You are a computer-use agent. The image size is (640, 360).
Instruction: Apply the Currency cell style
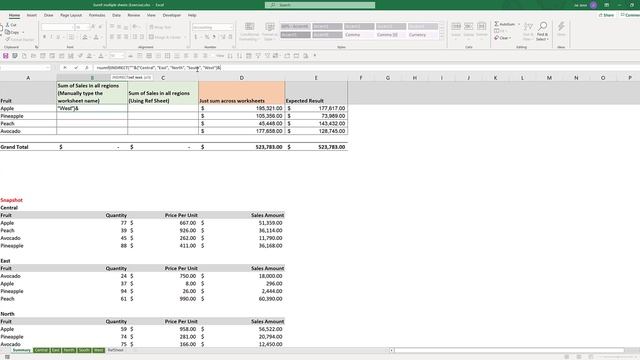pos(422,35)
